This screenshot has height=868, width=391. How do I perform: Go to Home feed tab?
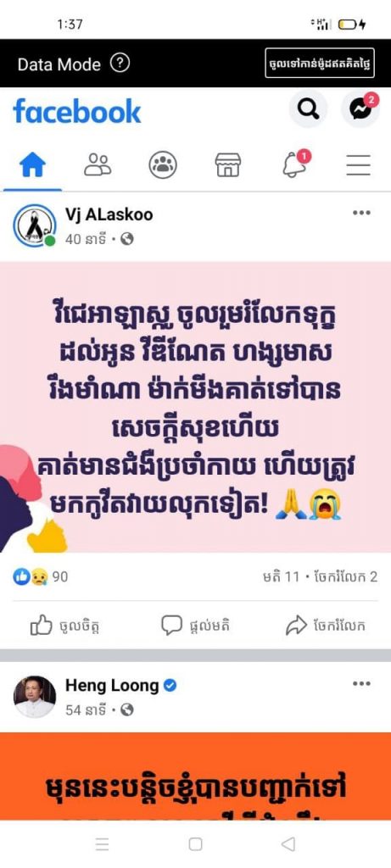click(33, 165)
